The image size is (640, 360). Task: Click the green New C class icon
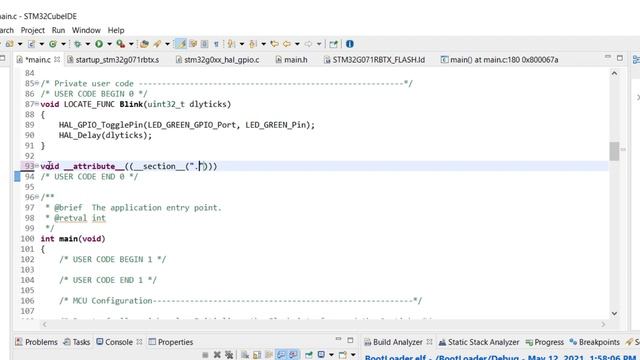pyautogui.click(x=53, y=44)
